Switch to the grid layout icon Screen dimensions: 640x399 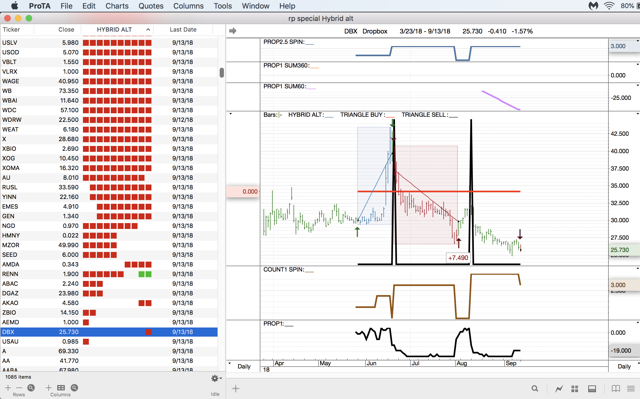(575, 388)
